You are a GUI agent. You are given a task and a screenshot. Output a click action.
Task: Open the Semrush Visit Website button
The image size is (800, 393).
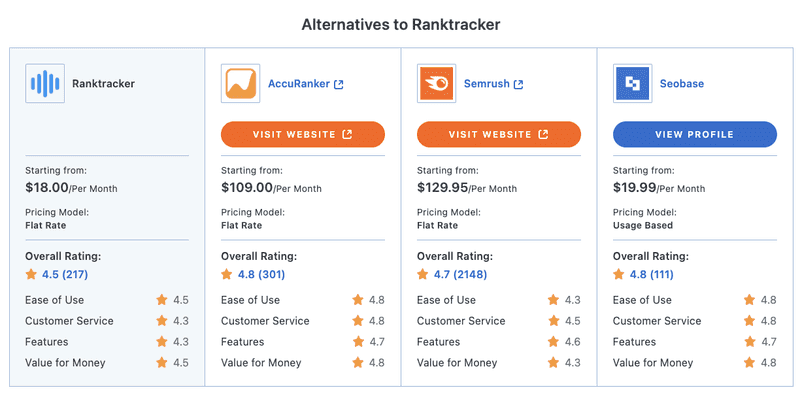pyautogui.click(x=499, y=134)
